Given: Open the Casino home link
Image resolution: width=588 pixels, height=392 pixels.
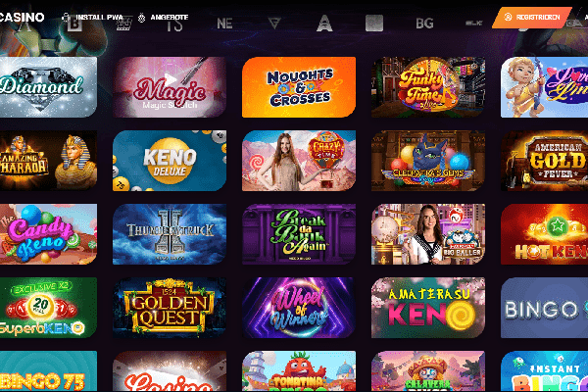Looking at the screenshot, I should [23, 18].
